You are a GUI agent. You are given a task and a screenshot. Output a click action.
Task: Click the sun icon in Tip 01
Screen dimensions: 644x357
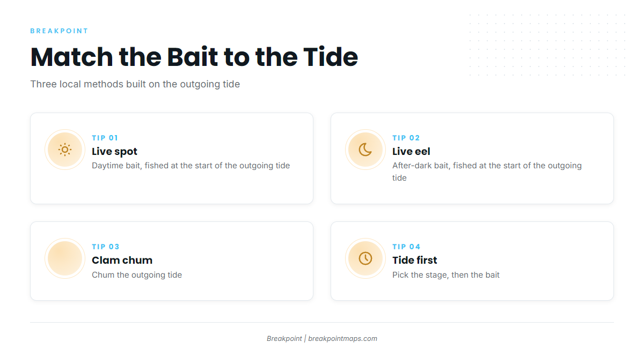click(65, 150)
